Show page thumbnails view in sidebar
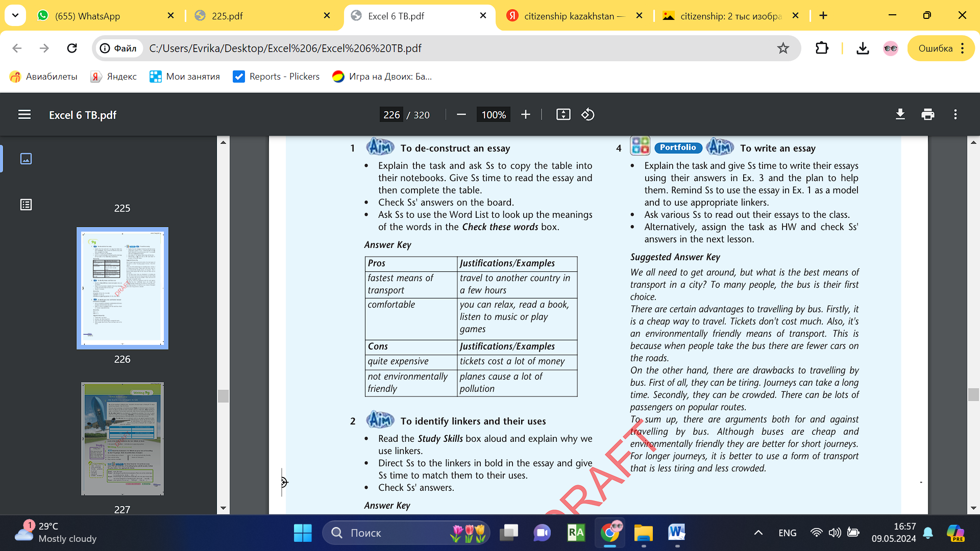This screenshot has width=980, height=551. click(26, 159)
